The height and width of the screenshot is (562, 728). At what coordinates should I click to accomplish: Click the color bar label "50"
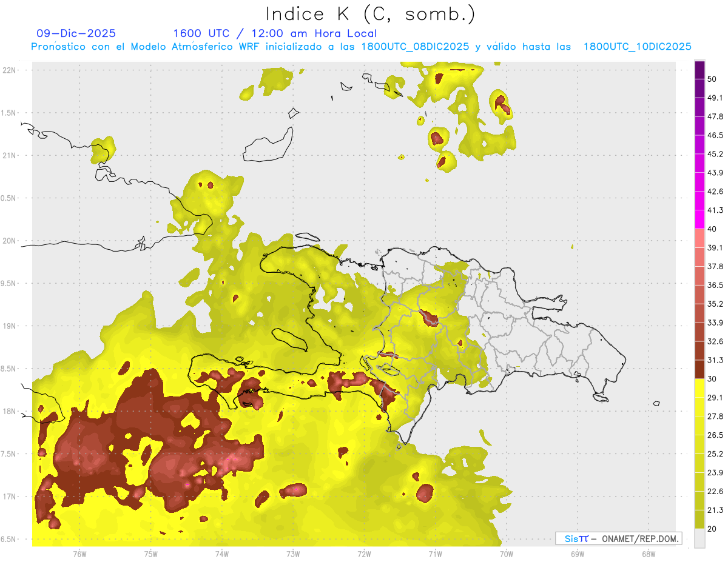point(712,79)
